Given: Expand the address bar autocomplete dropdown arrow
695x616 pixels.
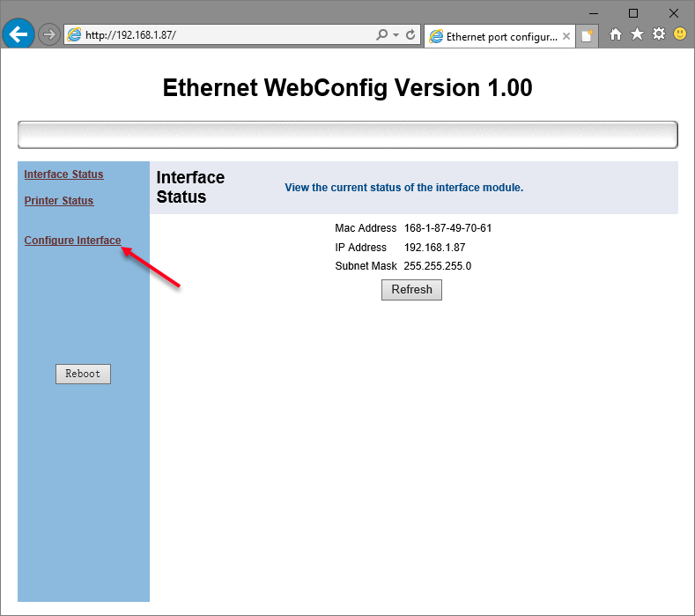Looking at the screenshot, I should tap(396, 34).
